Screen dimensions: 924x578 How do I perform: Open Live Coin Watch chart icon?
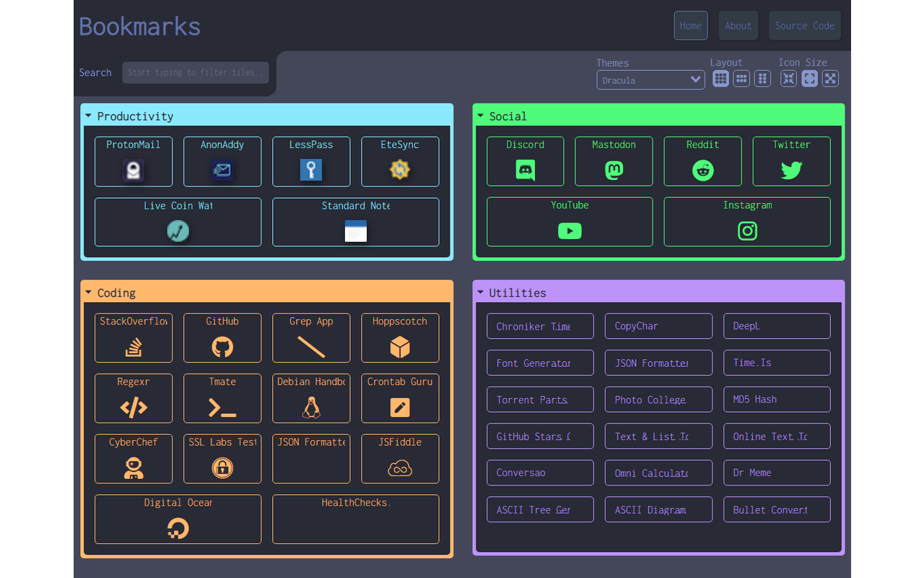coord(178,230)
